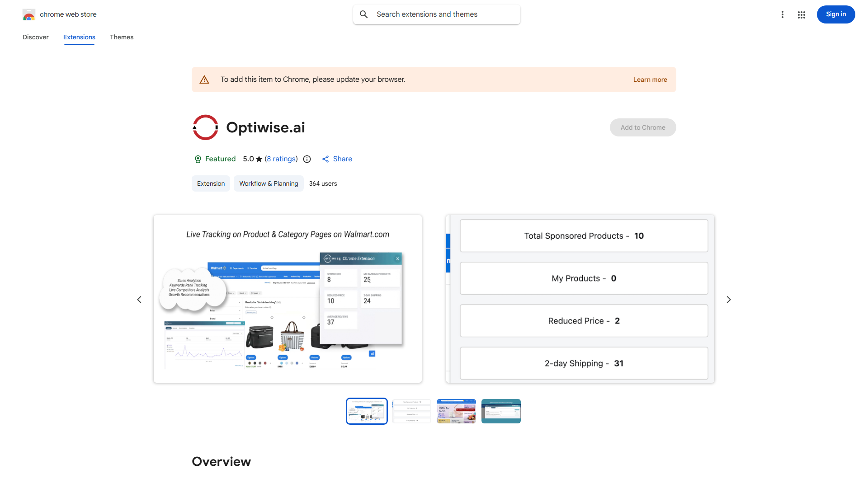
Task: Open the three-dot overflow menu
Action: coord(783,14)
